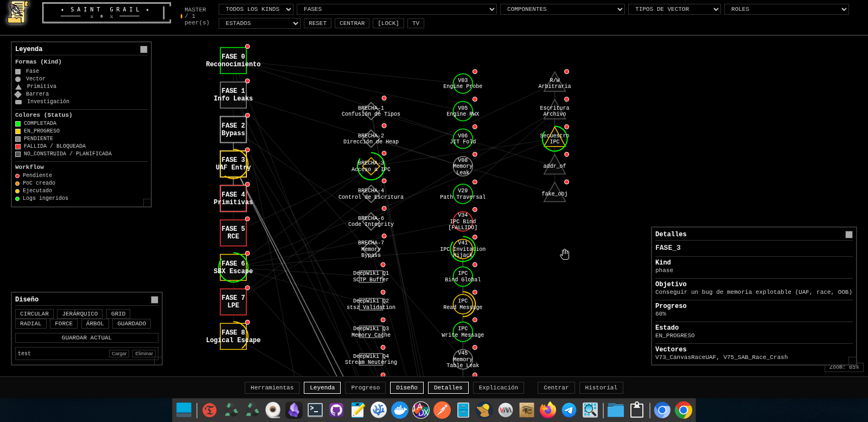Select the FASE 5 RCE node
The image size is (868, 422).
point(233,232)
